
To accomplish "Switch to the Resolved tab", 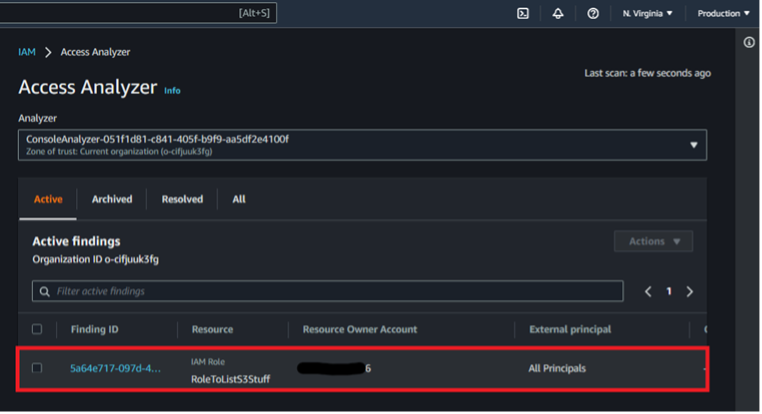I will [182, 199].
